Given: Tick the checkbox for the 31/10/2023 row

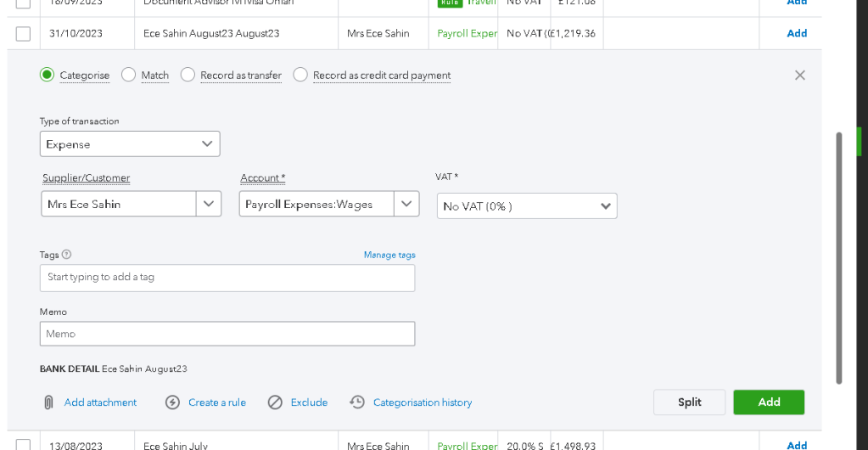Looking at the screenshot, I should 23,34.
